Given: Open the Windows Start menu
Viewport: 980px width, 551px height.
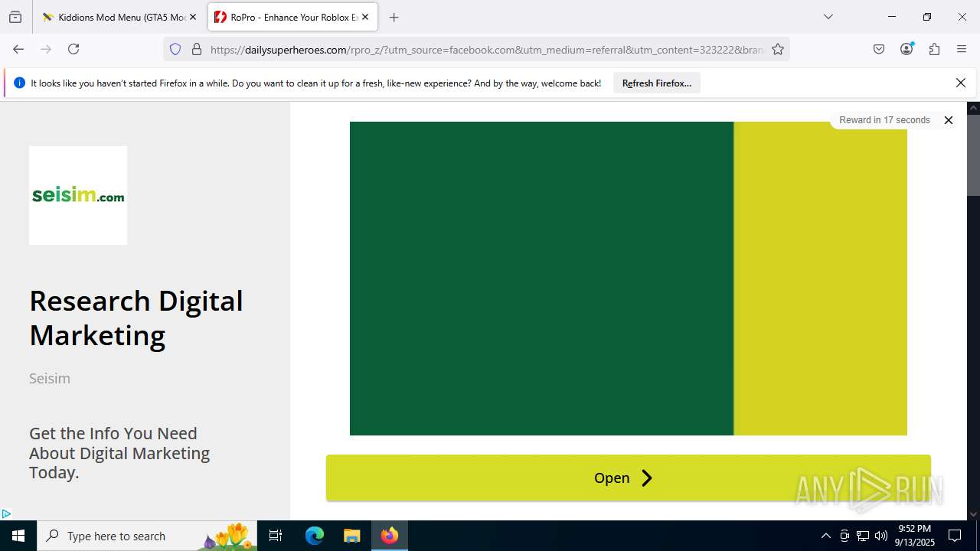Looking at the screenshot, I should [18, 536].
